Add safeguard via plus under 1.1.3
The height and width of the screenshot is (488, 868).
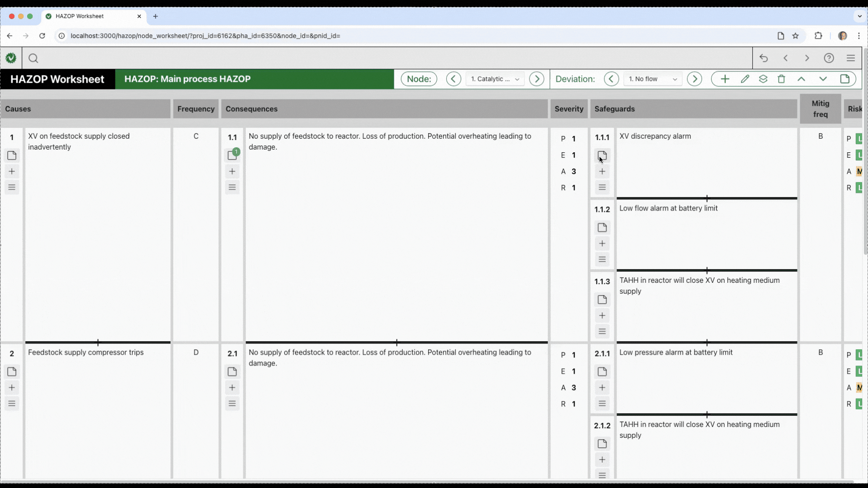[602, 315]
